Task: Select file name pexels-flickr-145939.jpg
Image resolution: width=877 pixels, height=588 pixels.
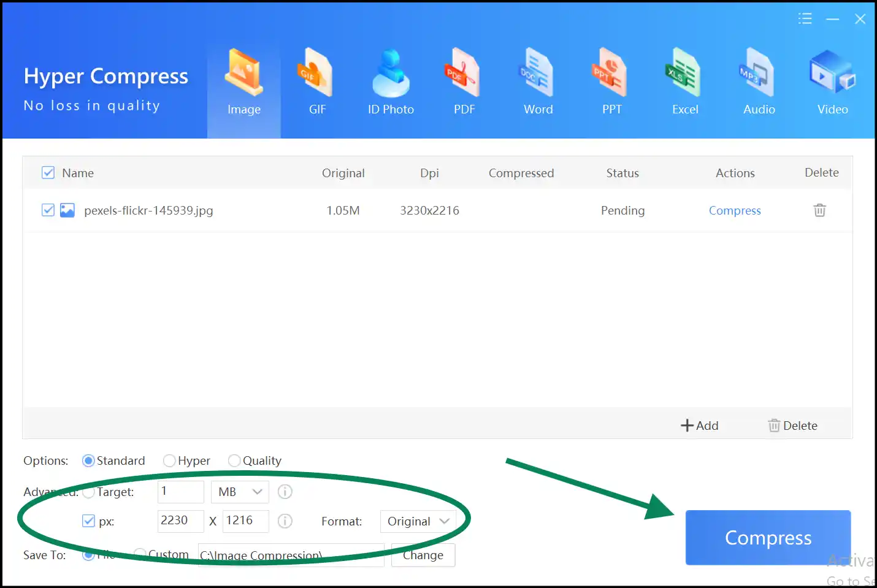Action: tap(148, 210)
